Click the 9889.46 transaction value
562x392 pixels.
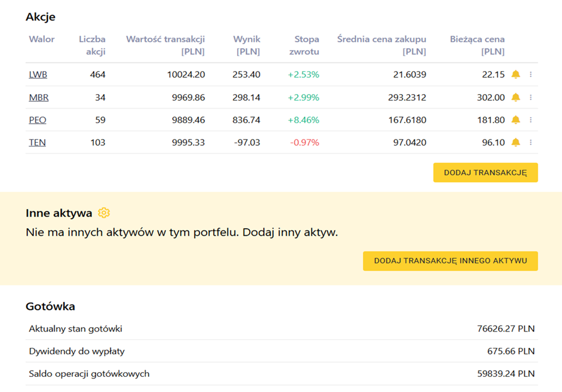click(188, 120)
